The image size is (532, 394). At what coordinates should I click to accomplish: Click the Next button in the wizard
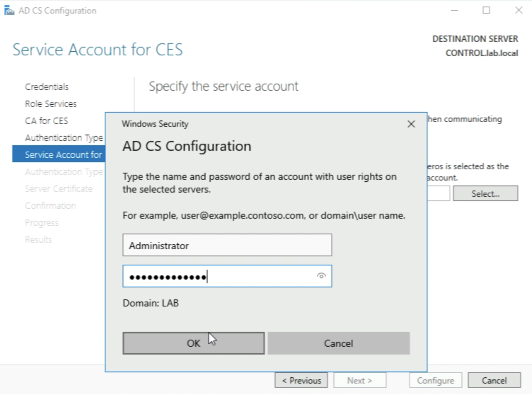click(x=360, y=381)
